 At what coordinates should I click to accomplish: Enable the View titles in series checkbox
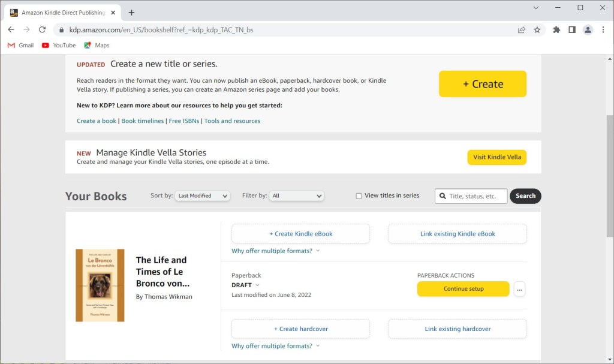point(359,195)
